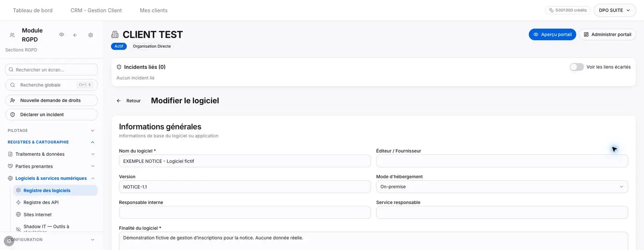Click Déclarer un incident button
Screen dimensions: 644x250
(x=52, y=114)
